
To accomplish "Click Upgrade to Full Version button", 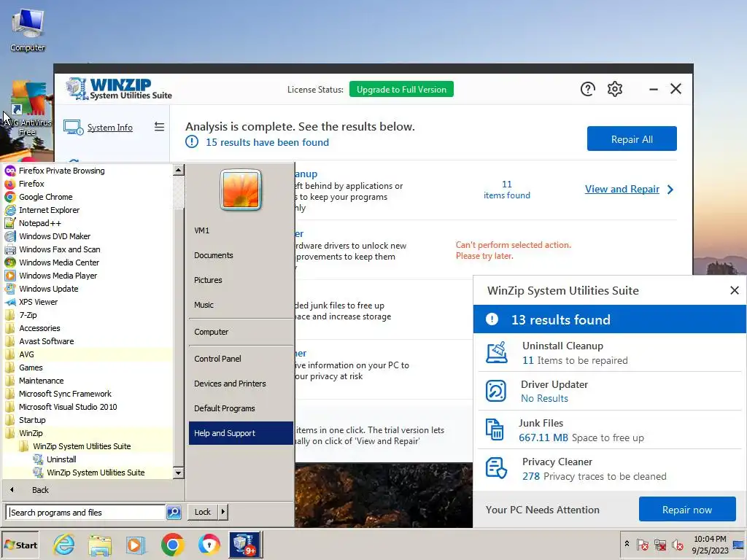I will click(401, 89).
